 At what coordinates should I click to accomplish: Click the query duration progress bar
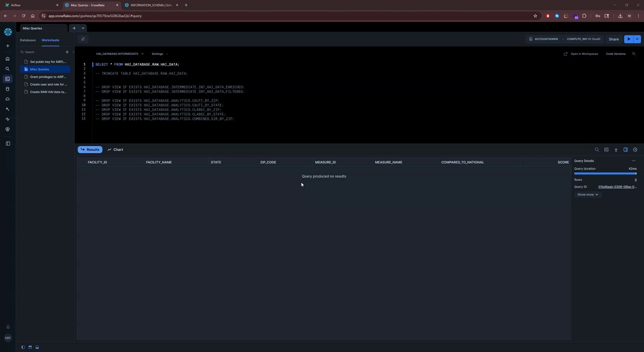(605, 174)
